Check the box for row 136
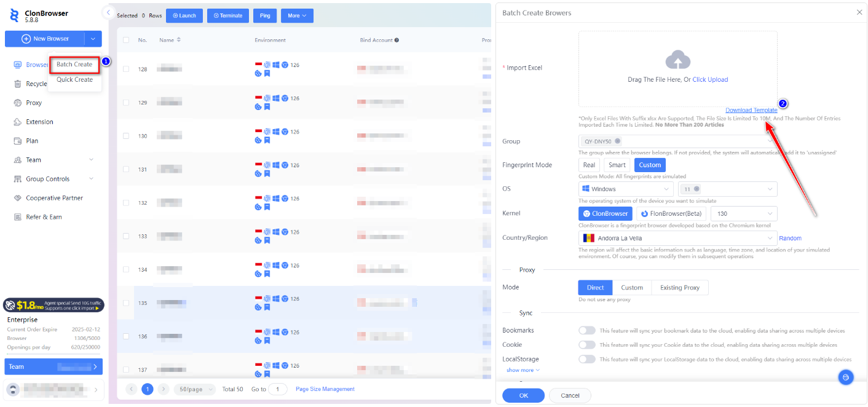The height and width of the screenshot is (407, 868). click(x=126, y=336)
